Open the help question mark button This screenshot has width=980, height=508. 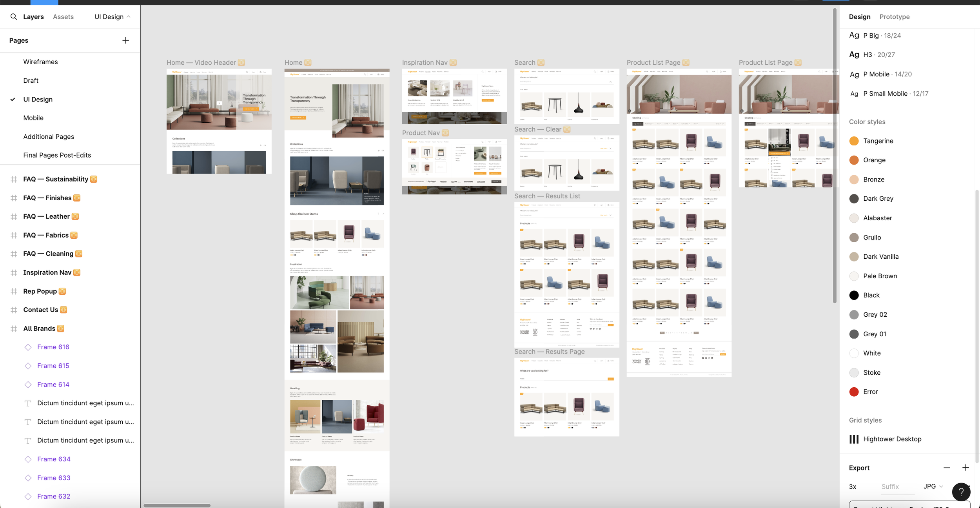pos(960,492)
